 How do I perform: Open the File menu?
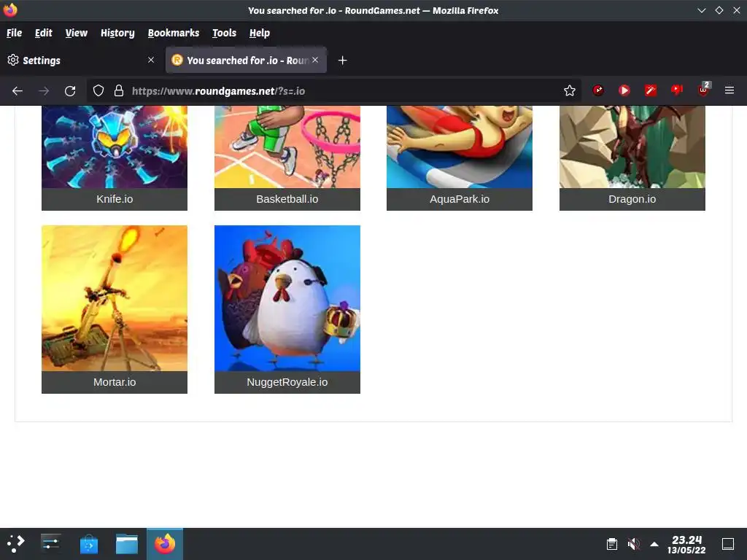pos(15,33)
